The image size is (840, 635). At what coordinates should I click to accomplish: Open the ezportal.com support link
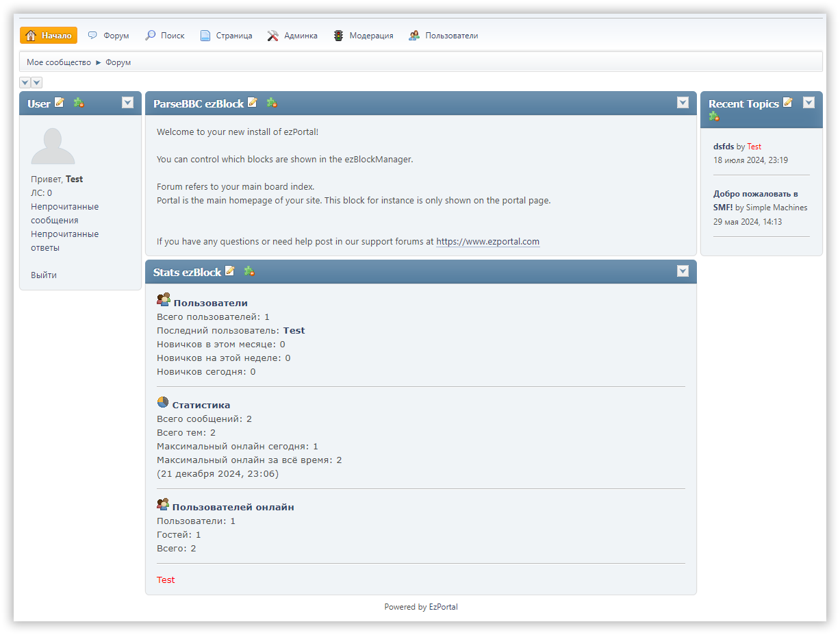(x=487, y=242)
